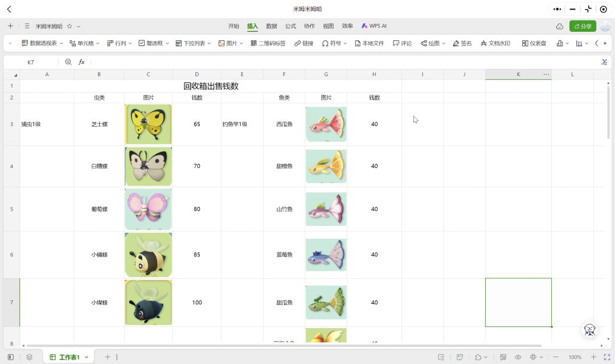
Task: Insert a 本地文件 local file
Action: click(369, 43)
